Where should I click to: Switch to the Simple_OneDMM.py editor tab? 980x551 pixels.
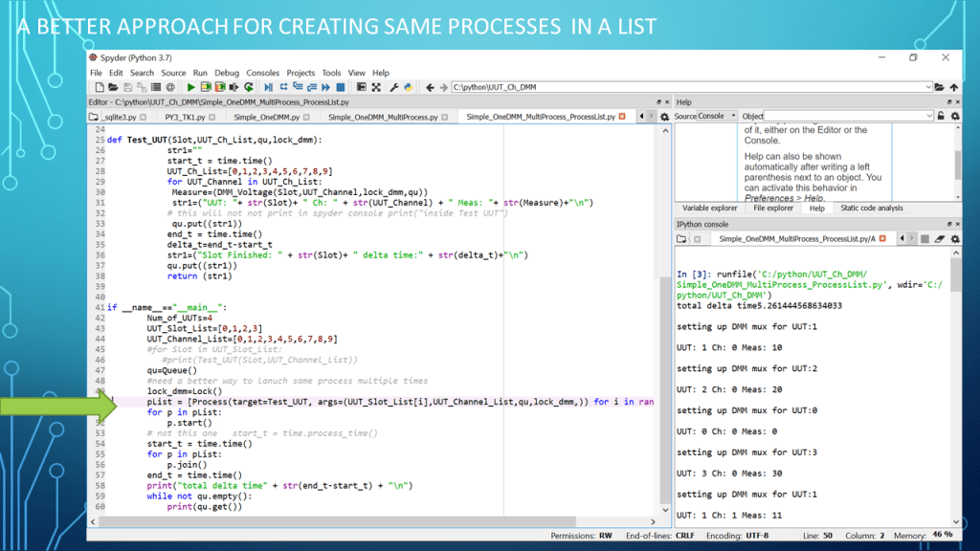point(268,117)
